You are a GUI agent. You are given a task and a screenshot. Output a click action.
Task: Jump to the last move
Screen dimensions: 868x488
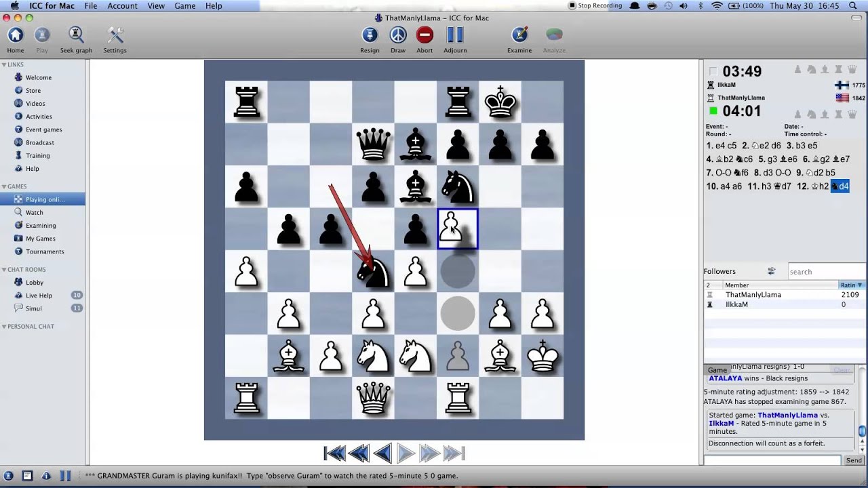[x=454, y=453]
